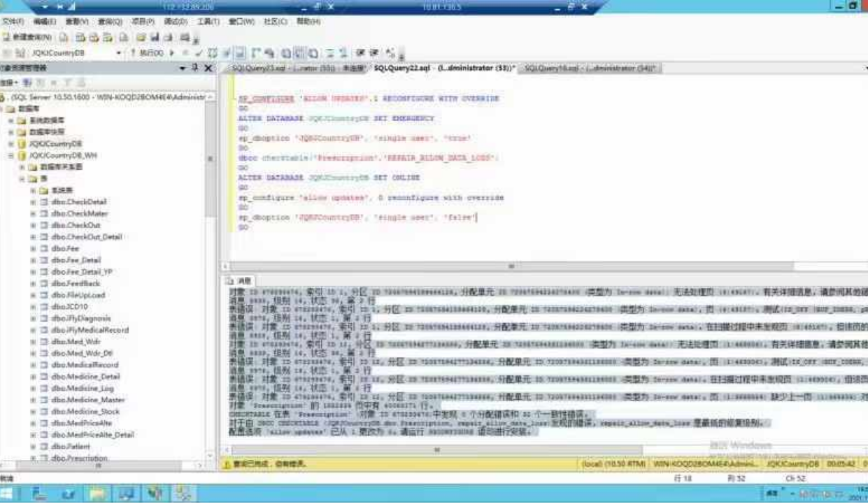Click the New Query (新建查询) toolbar button

[28, 37]
